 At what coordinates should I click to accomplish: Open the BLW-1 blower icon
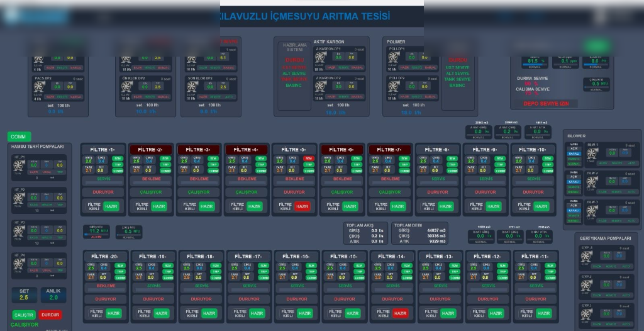592,154
